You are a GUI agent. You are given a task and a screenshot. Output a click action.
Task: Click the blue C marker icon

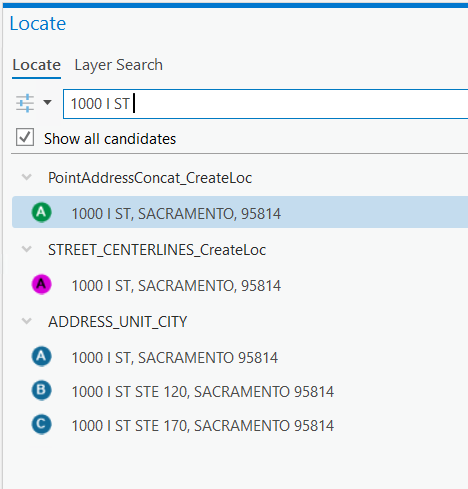pyautogui.click(x=41, y=424)
